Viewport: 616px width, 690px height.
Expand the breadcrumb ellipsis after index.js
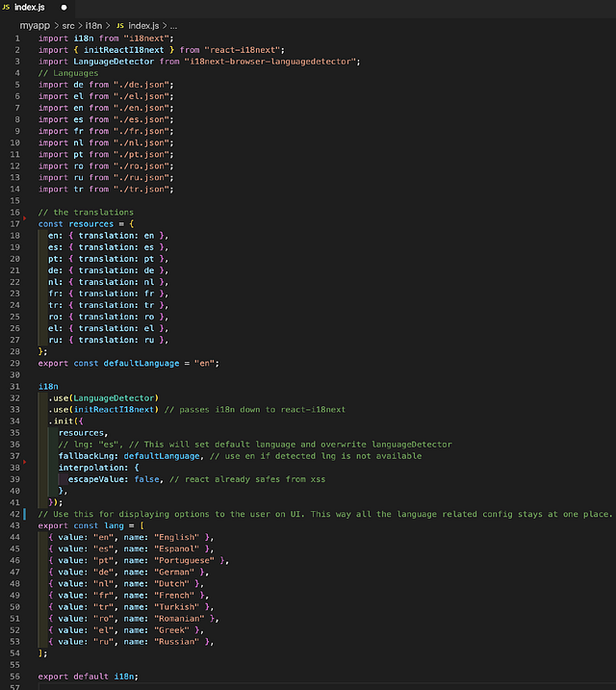click(173, 24)
